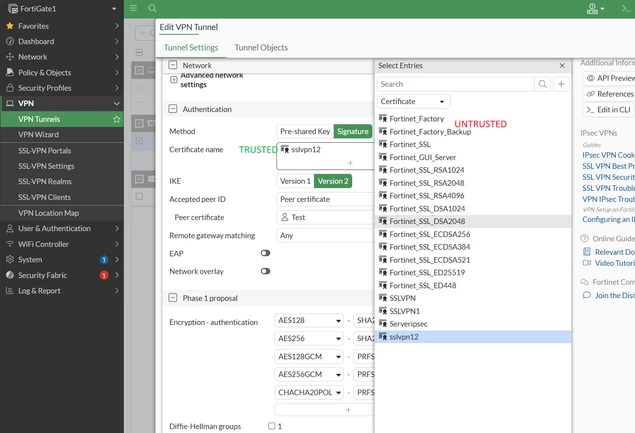The height and width of the screenshot is (433, 635).
Task: Click the search magnifier in Select Entries
Action: [542, 84]
